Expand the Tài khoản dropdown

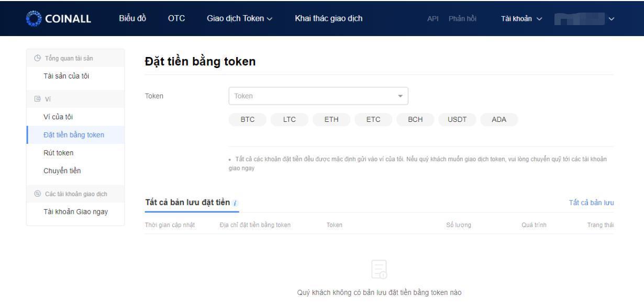click(520, 19)
